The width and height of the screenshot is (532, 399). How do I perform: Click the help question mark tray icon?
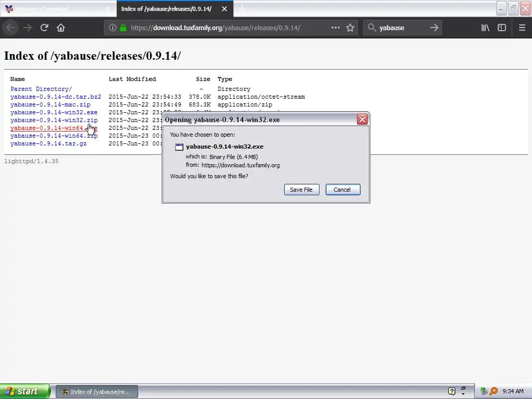451,391
